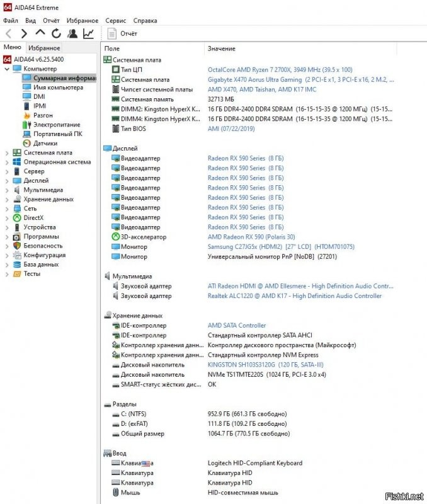The height and width of the screenshot is (504, 427).
Task: Click the 3D-акселератор Xbox icon in list
Action: (116, 237)
